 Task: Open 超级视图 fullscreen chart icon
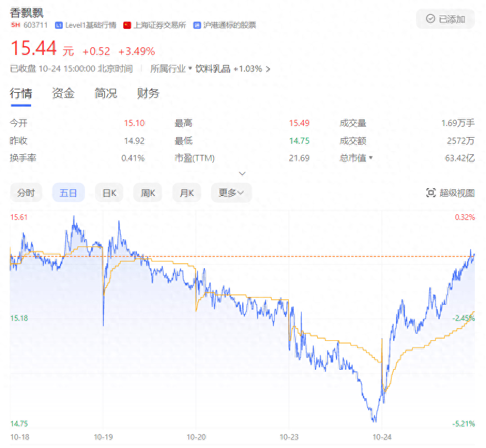(x=430, y=193)
